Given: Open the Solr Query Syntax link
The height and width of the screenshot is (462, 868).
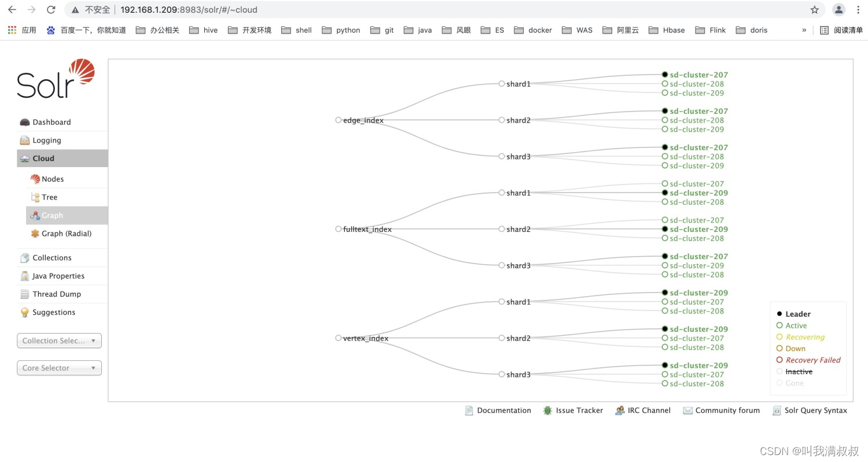Looking at the screenshot, I should 810,411.
